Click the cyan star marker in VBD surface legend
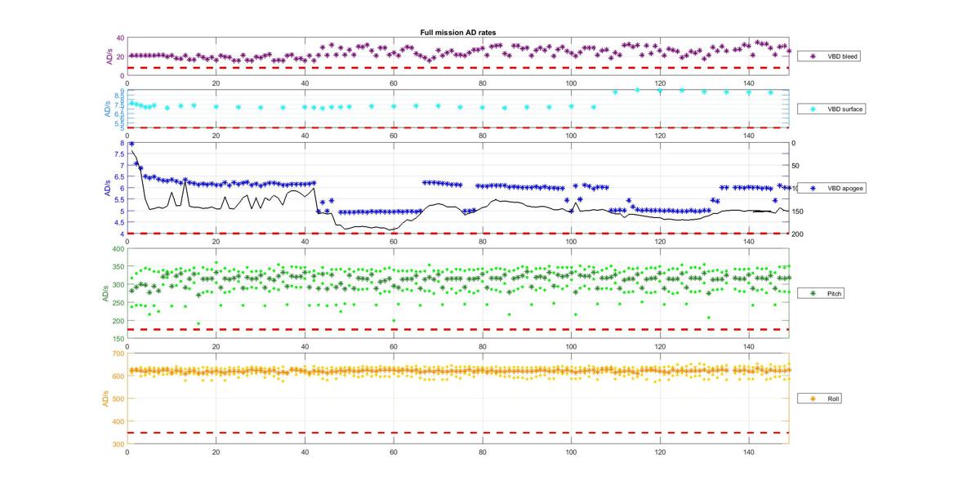This screenshot has height=499, width=980. 813,108
